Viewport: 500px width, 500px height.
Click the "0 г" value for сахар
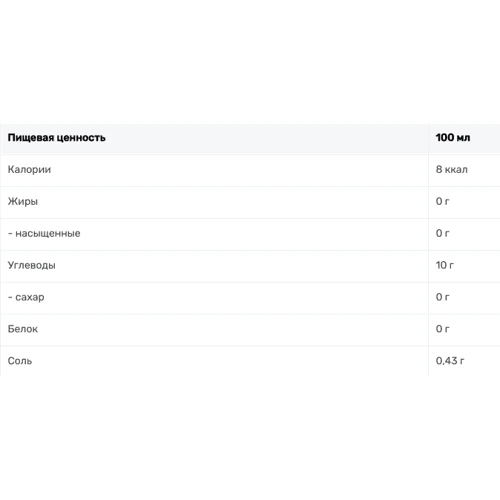[x=442, y=297]
